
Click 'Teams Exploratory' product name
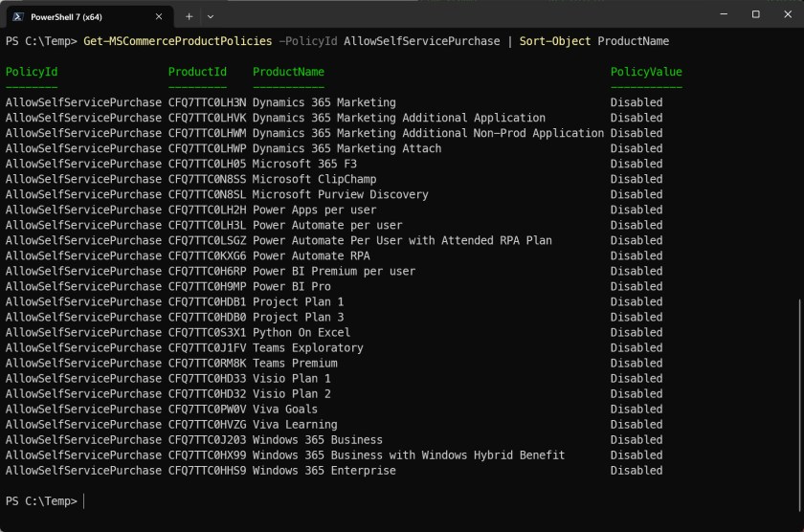(x=307, y=348)
